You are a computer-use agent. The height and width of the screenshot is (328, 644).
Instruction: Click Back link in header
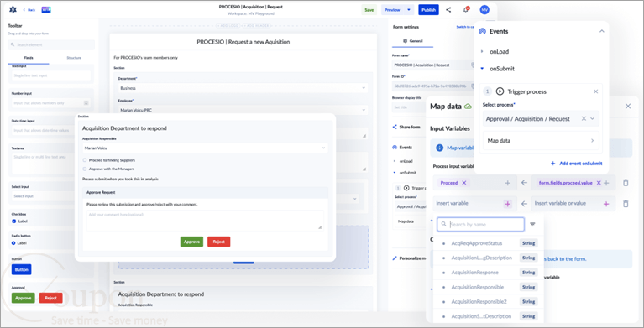pos(29,10)
